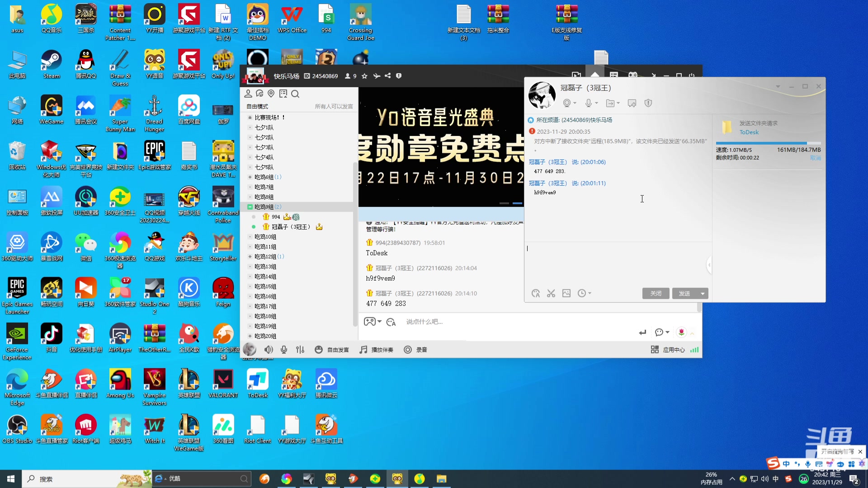This screenshot has height=488, width=868.
Task: Click the ToDesk file transfer progress bar
Action: point(768,143)
